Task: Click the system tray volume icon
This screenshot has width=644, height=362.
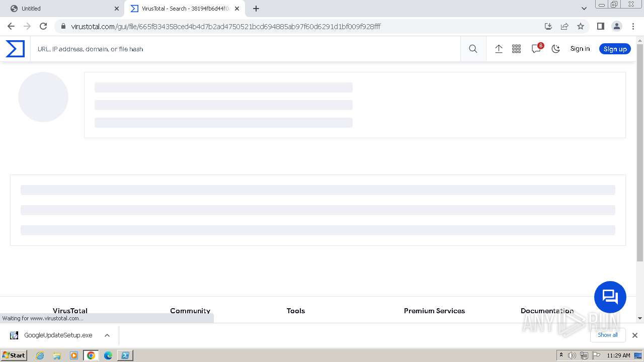Action: click(572, 355)
